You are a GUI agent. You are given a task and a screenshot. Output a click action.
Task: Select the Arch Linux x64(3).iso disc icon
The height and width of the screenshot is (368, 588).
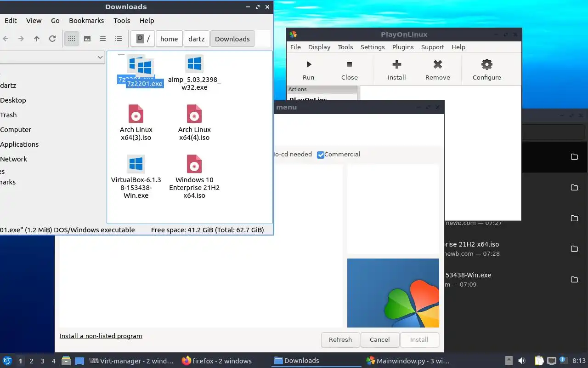pyautogui.click(x=136, y=114)
